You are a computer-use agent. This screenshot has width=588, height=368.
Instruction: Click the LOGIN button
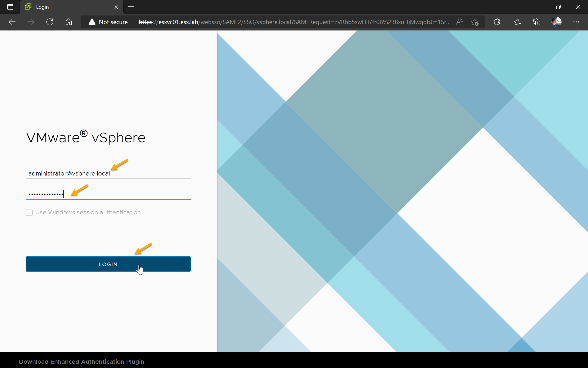[108, 264]
